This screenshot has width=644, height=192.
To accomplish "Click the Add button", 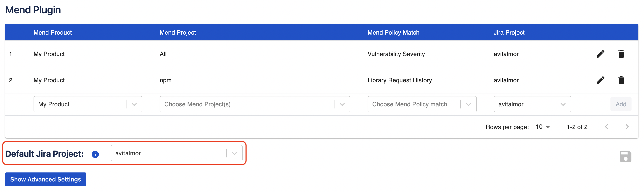I will [x=621, y=104].
